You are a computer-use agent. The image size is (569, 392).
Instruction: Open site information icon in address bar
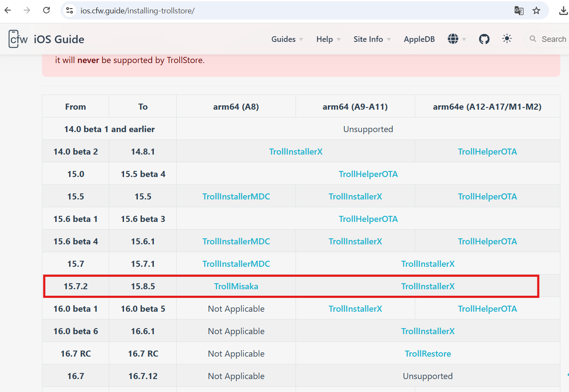coord(69,10)
